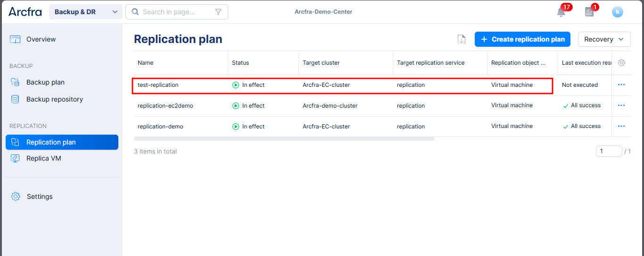Open more actions for test-replication

click(x=621, y=85)
